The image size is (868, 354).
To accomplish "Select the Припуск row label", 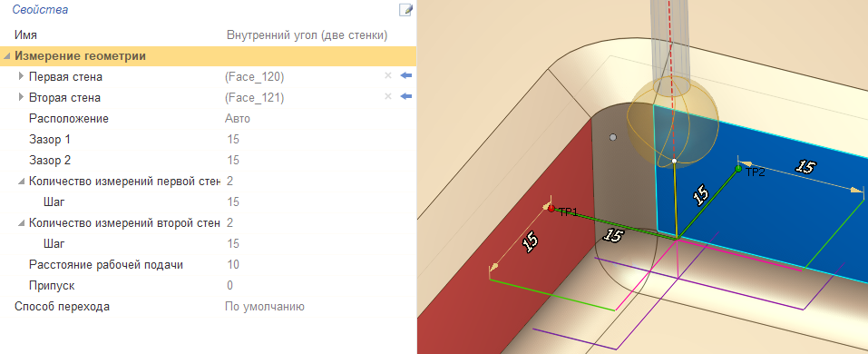I will (x=52, y=286).
